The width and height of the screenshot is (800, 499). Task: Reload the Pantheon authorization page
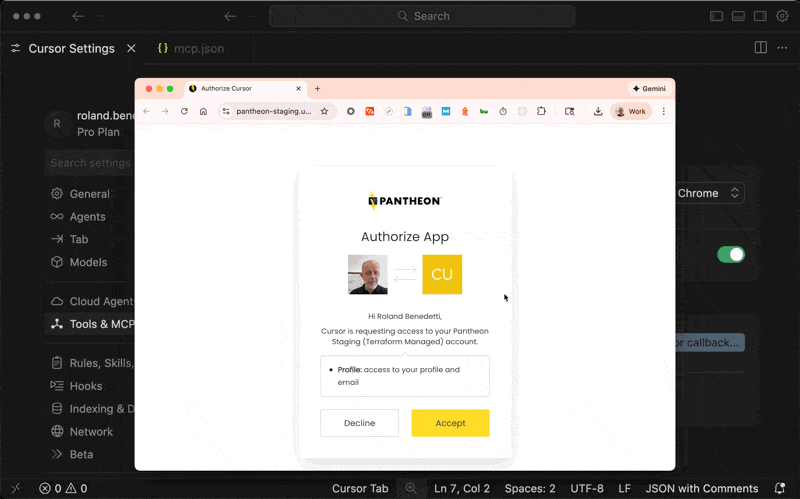pos(184,112)
